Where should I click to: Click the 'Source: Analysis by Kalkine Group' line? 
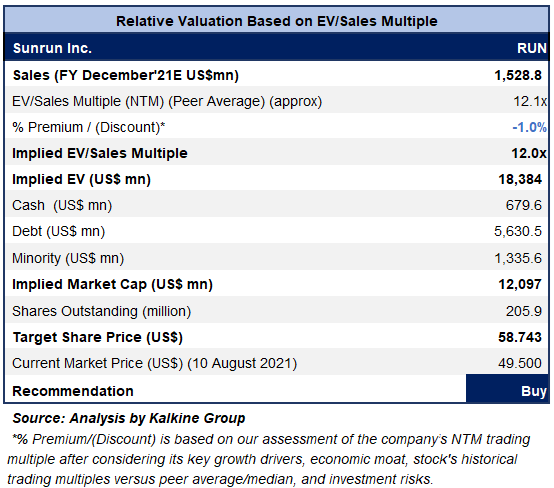129,418
